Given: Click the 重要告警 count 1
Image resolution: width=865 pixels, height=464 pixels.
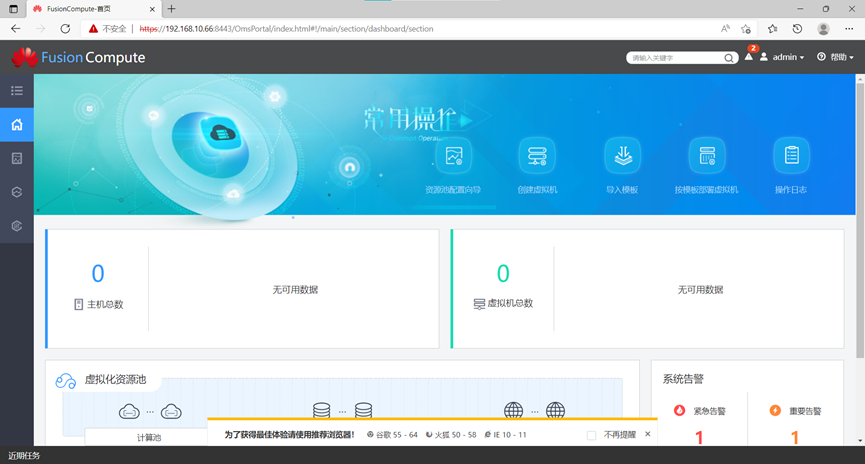Looking at the screenshot, I should point(794,438).
